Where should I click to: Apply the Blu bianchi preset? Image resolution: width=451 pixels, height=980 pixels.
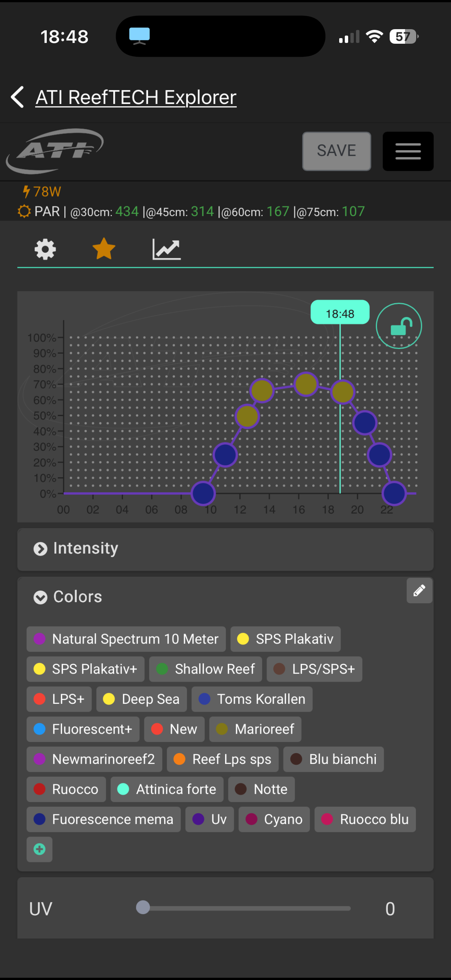click(334, 759)
